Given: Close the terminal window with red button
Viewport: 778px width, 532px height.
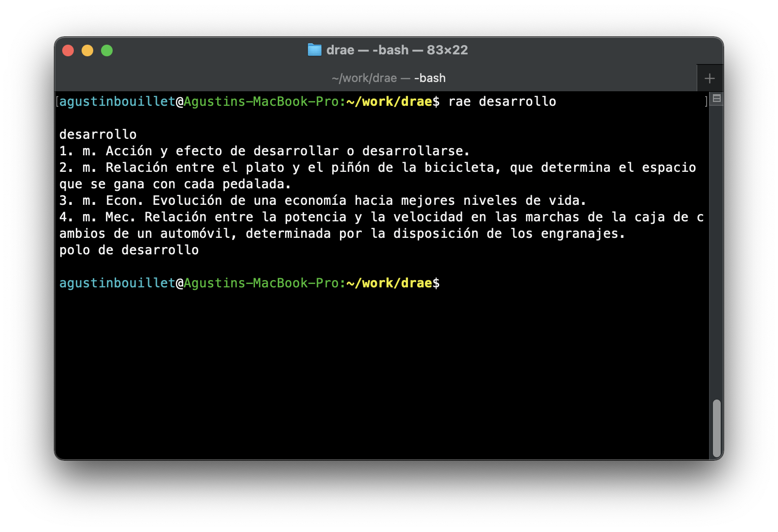Looking at the screenshot, I should 68,50.
